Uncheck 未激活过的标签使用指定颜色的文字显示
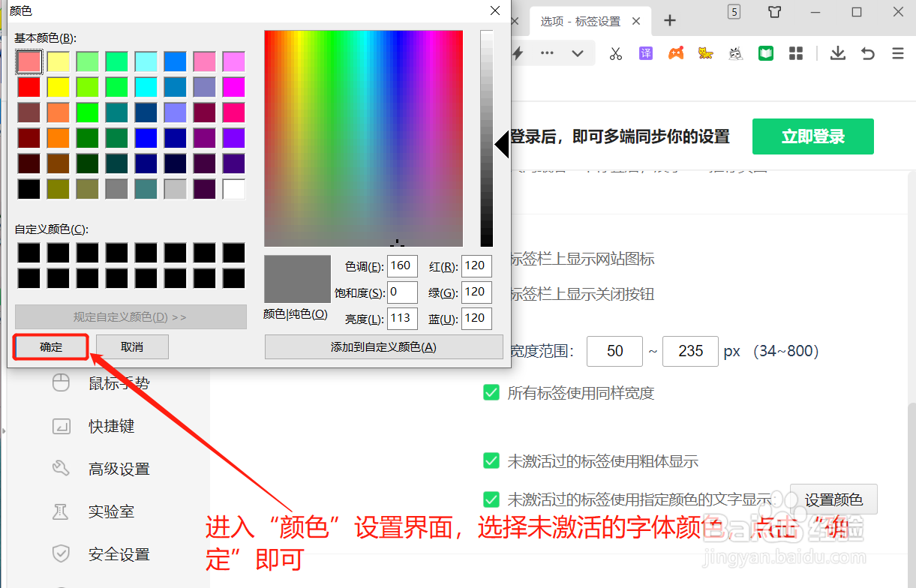The height and width of the screenshot is (588, 916). coord(491,499)
